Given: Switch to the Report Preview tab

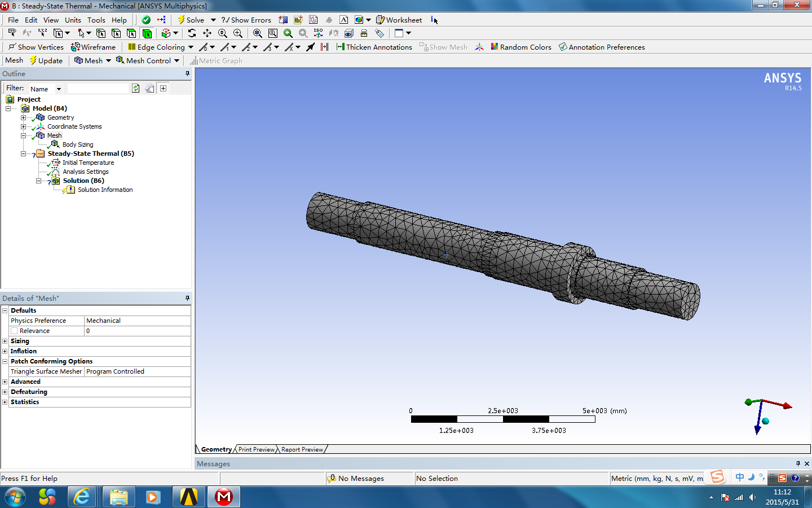Looking at the screenshot, I should click(x=302, y=449).
